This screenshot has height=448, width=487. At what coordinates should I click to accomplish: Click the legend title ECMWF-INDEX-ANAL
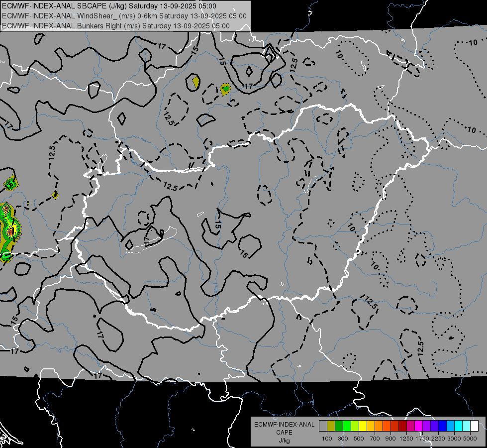click(x=284, y=425)
